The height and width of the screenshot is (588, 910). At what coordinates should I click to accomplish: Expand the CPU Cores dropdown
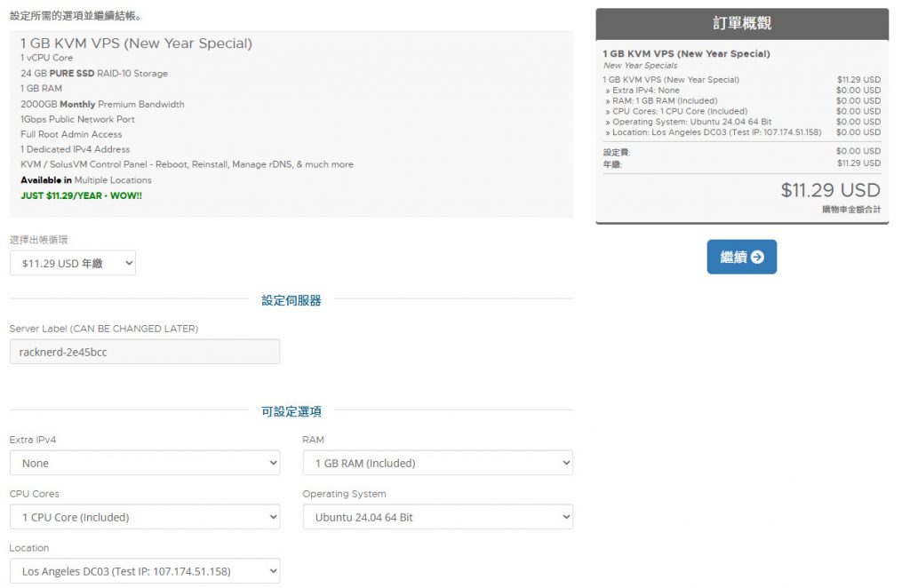144,517
